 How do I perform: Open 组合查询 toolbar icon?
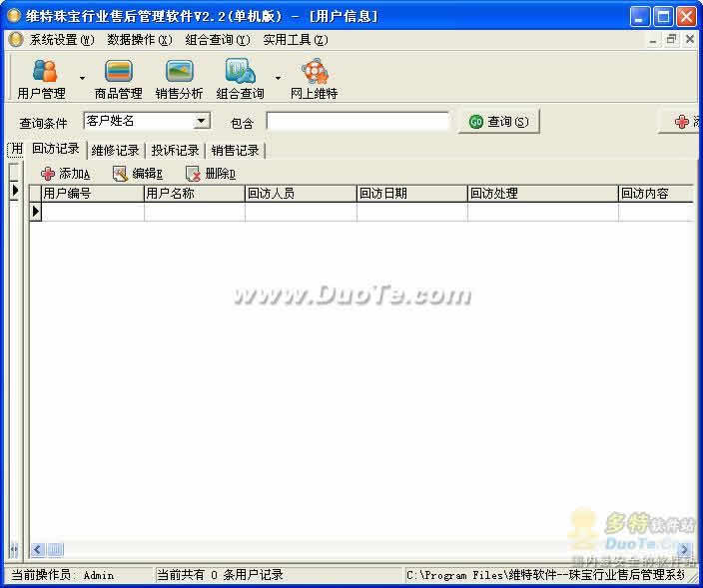(240, 79)
